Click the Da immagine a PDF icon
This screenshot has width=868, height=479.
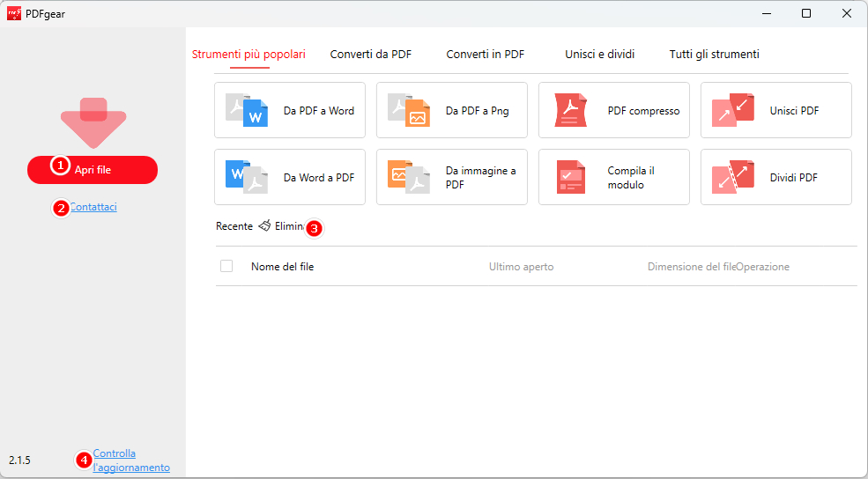(x=409, y=177)
